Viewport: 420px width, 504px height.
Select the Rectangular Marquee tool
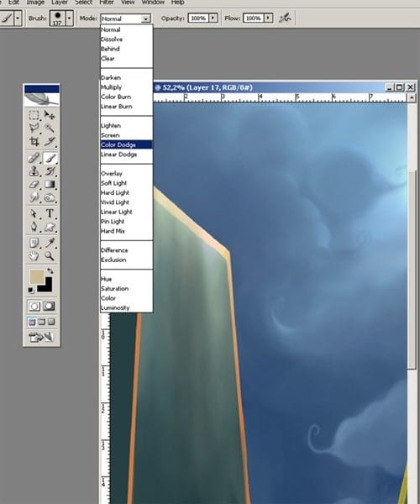click(34, 115)
